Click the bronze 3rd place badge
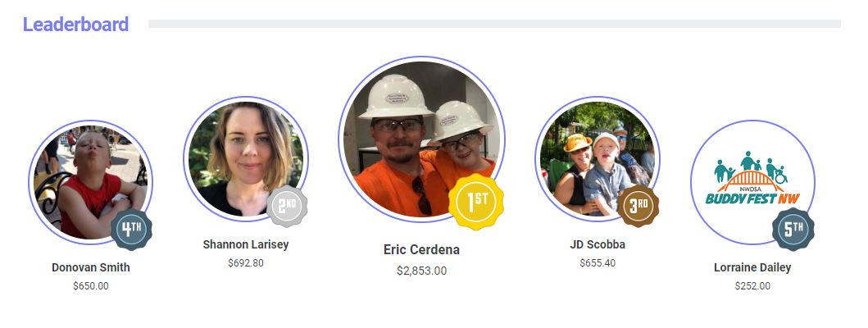868x328 pixels. click(x=639, y=206)
